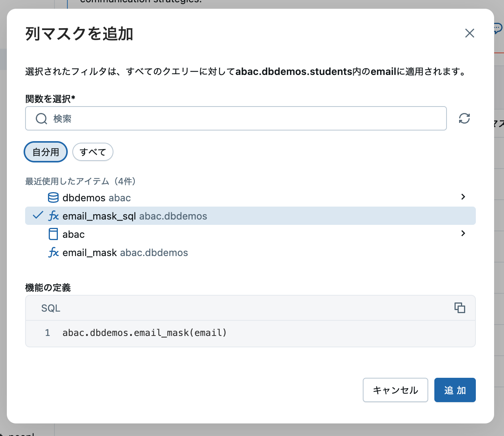This screenshot has width=504, height=436.
Task: Expand the abac catalog entry
Action: coord(463,233)
